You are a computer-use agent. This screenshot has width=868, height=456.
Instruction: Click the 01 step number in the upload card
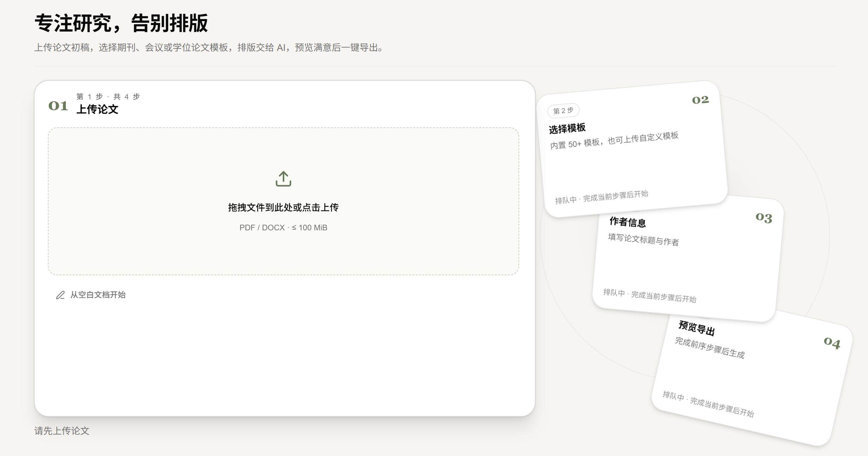click(58, 106)
